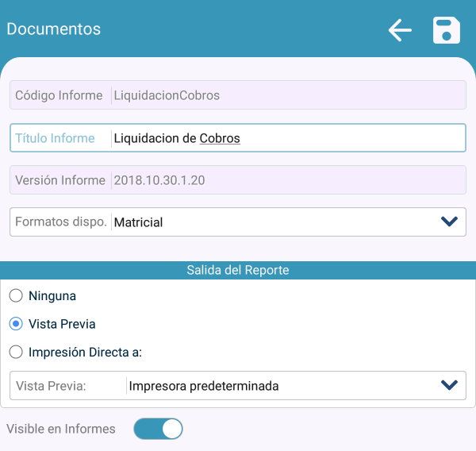This screenshot has width=476, height=451.
Task: Click the underlined word Cobros
Action: point(220,138)
